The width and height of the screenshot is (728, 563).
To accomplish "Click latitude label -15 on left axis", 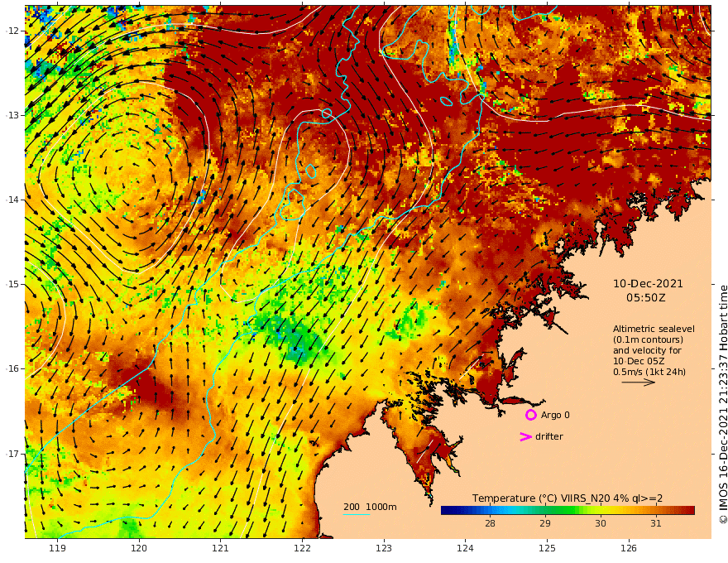I will tap(12, 284).
